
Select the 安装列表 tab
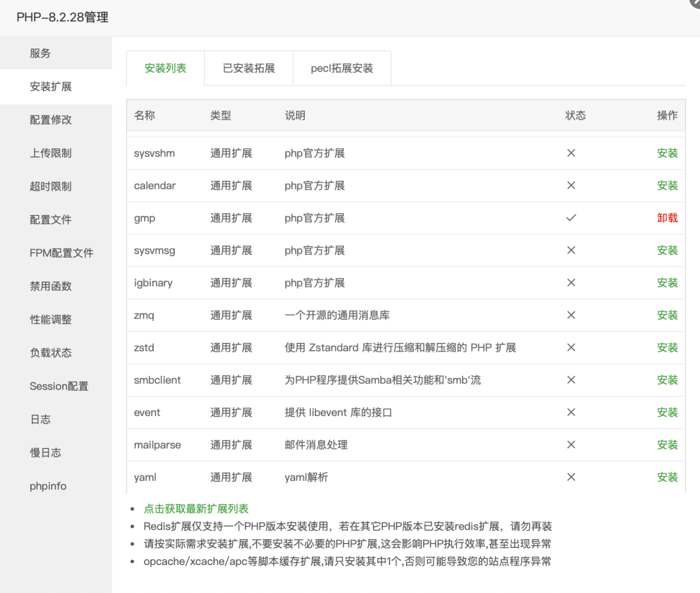[165, 68]
